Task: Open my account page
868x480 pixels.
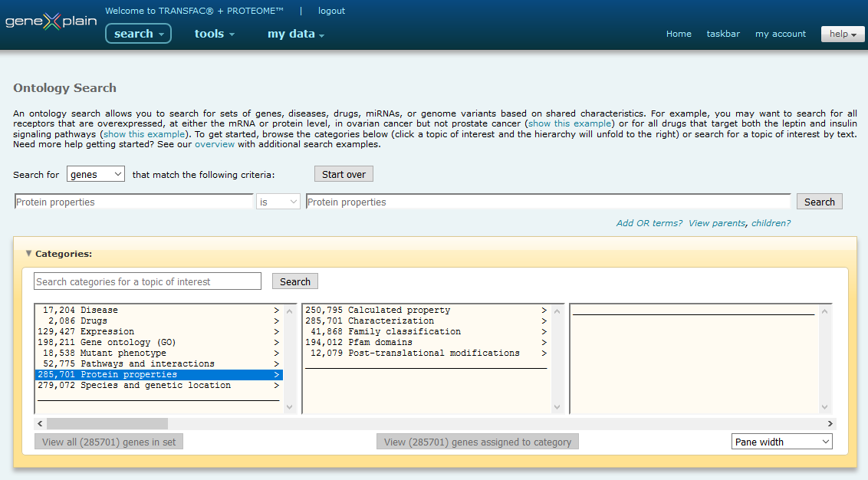Action: click(x=781, y=34)
